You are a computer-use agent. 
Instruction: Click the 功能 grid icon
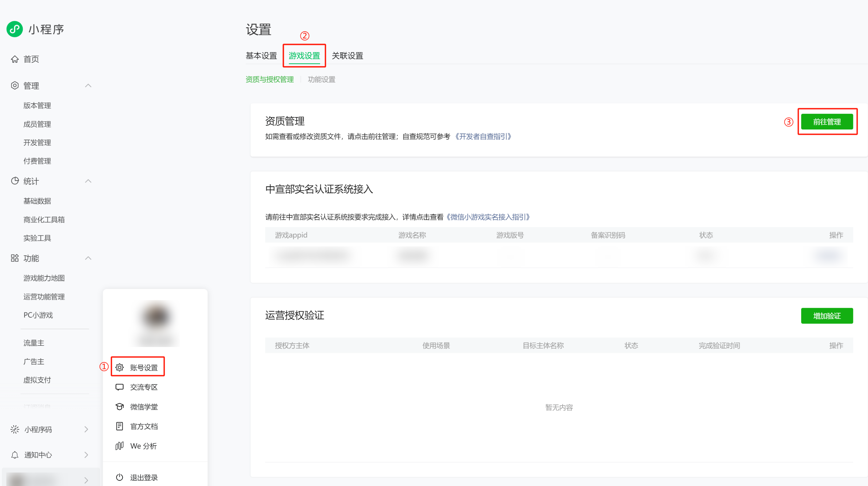coord(14,258)
